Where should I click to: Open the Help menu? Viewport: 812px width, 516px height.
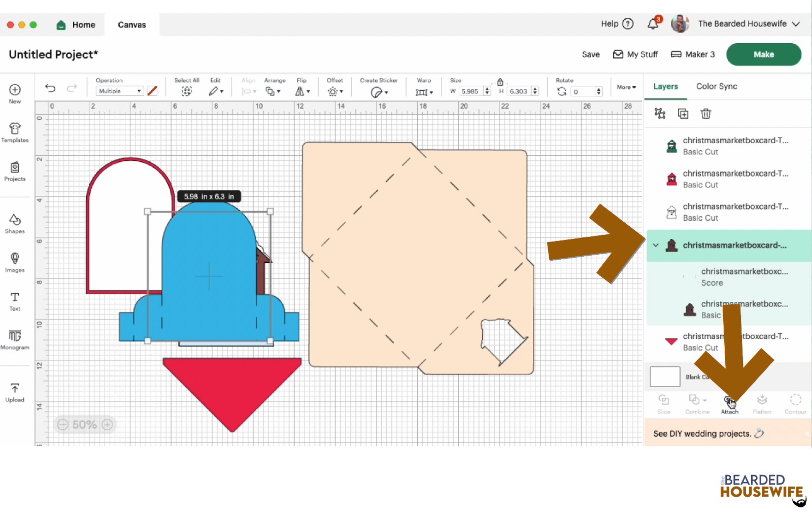click(617, 24)
